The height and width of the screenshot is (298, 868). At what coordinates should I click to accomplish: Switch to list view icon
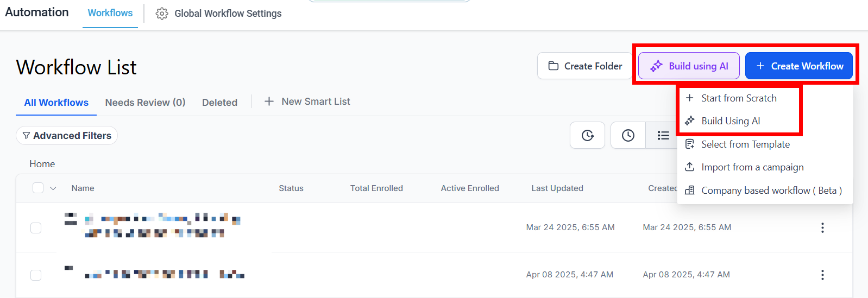663,136
